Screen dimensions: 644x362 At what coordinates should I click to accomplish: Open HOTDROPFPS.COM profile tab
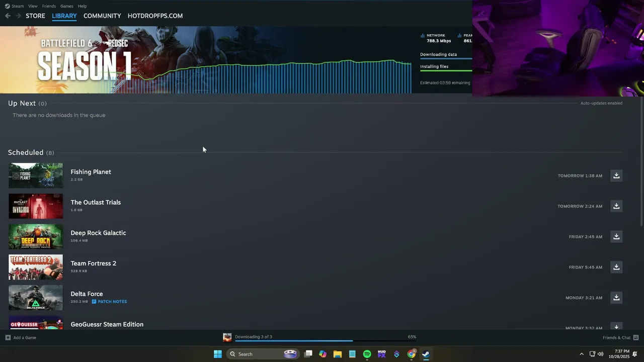pos(155,16)
